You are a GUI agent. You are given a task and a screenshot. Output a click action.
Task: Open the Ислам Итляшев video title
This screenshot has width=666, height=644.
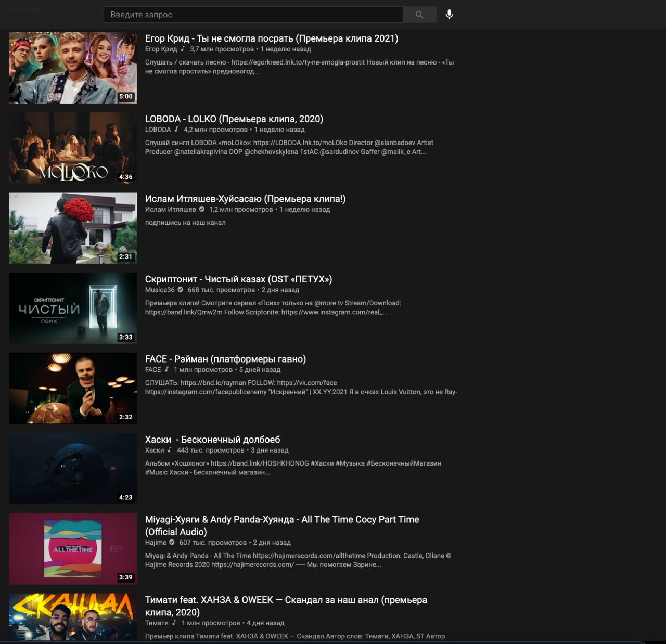[245, 199]
